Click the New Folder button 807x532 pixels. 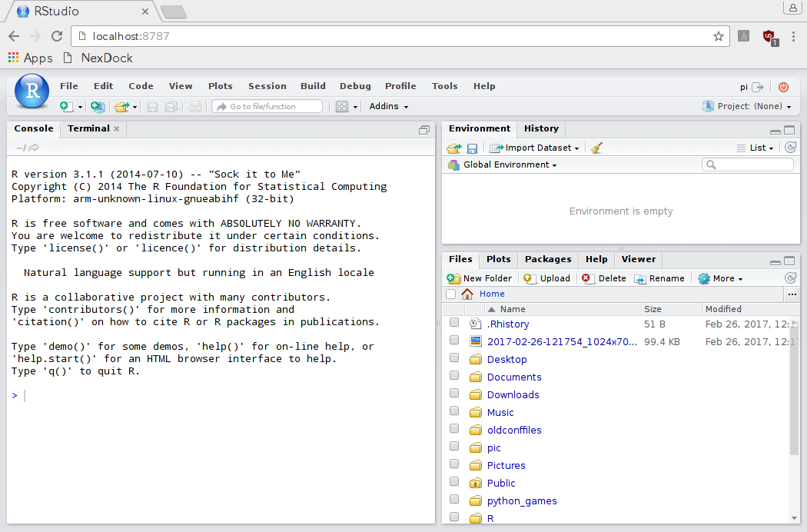[x=480, y=278]
